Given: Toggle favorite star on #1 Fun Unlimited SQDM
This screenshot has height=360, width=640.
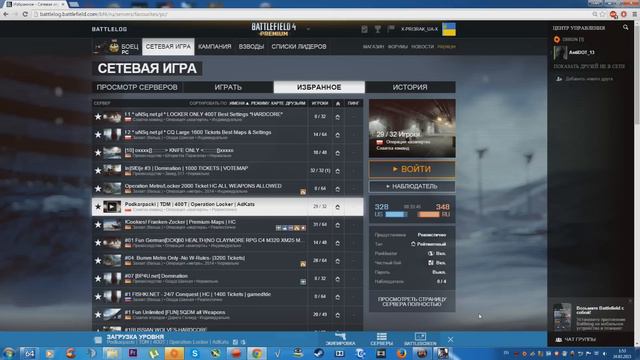Looking at the screenshot, I should (98, 315).
